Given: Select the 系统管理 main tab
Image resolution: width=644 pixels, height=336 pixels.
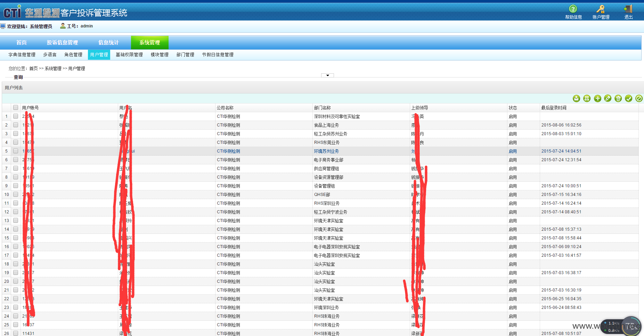Looking at the screenshot, I should (x=150, y=42).
